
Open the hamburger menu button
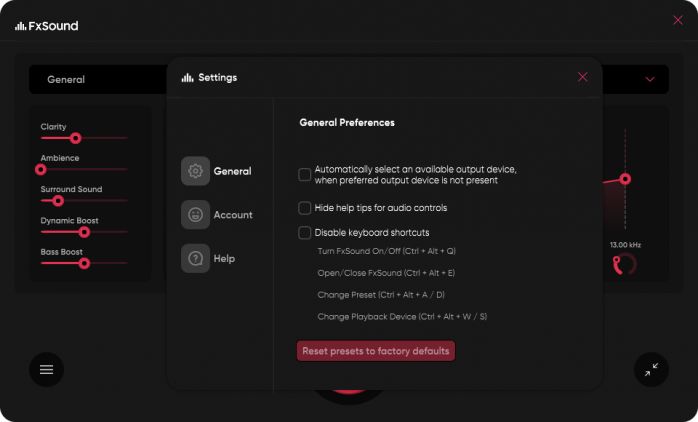click(46, 369)
